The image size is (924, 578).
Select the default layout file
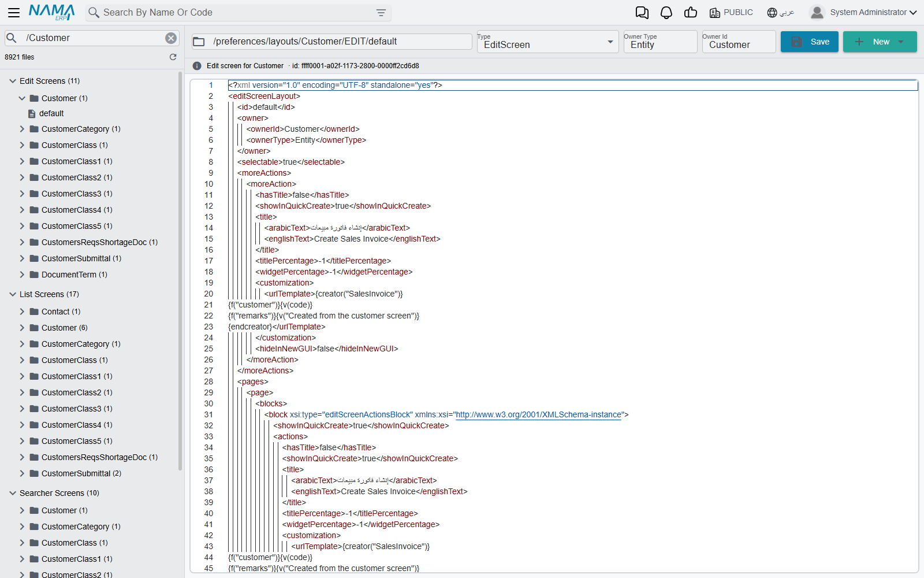[51, 114]
